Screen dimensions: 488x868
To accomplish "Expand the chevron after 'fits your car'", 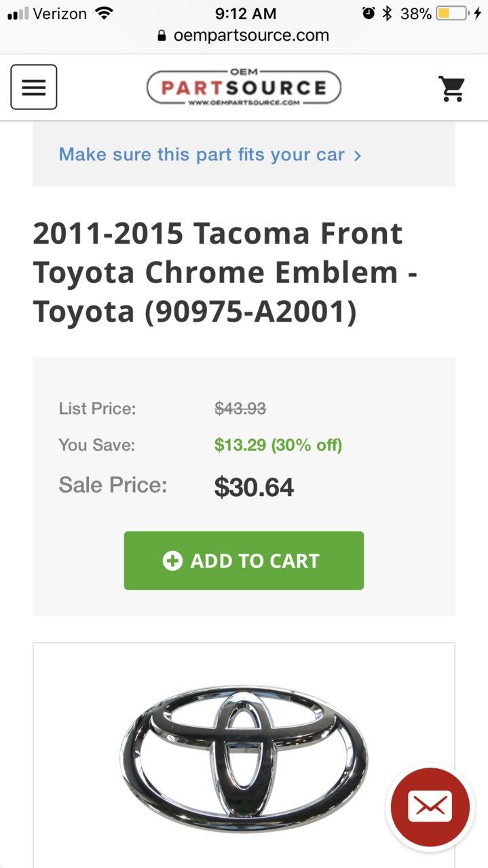I will tap(358, 155).
